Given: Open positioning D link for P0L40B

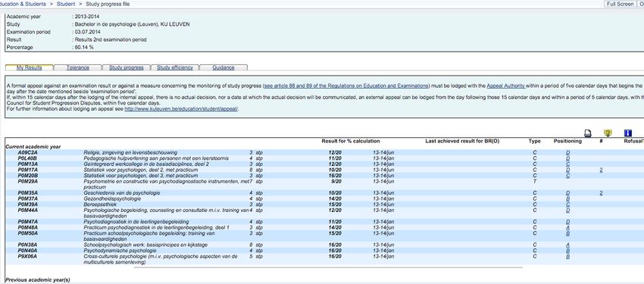Looking at the screenshot, I should [x=567, y=158].
